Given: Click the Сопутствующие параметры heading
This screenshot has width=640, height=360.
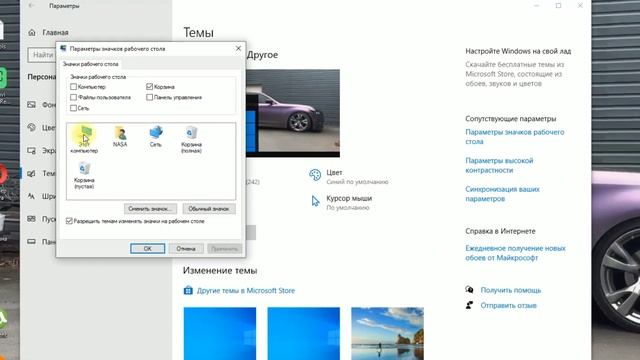Looking at the screenshot, I should [x=511, y=118].
